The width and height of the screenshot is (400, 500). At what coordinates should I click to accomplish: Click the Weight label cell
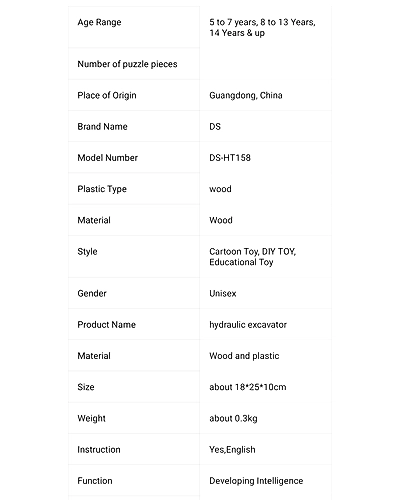[134, 418]
